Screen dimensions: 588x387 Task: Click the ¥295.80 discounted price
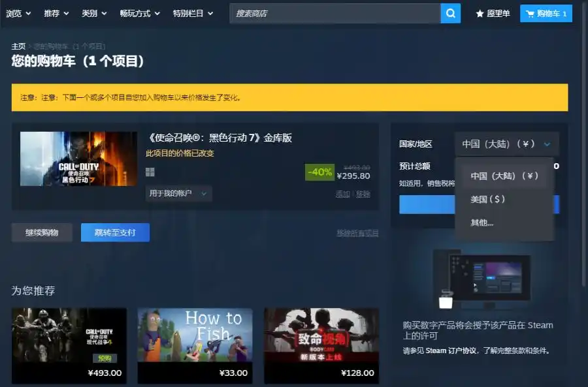tap(353, 176)
